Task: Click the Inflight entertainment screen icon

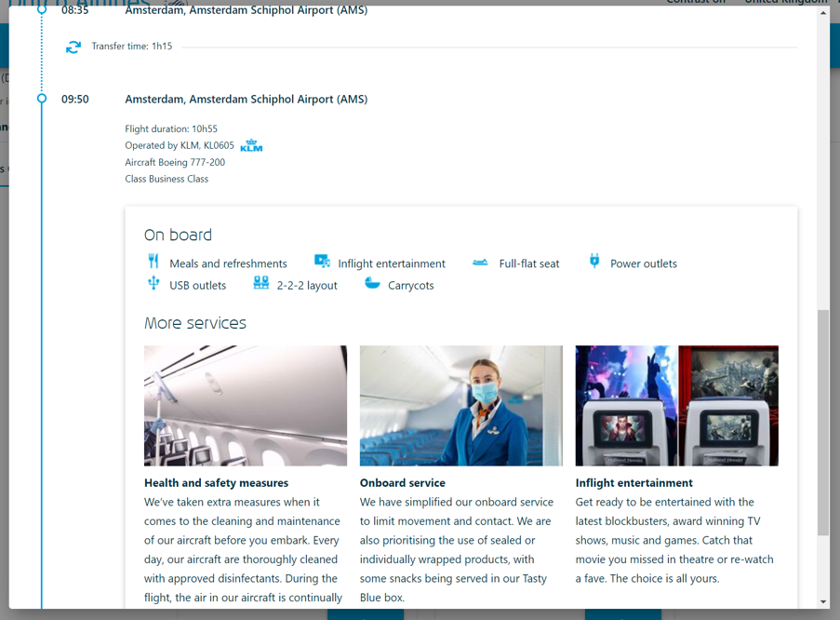Action: tap(322, 262)
